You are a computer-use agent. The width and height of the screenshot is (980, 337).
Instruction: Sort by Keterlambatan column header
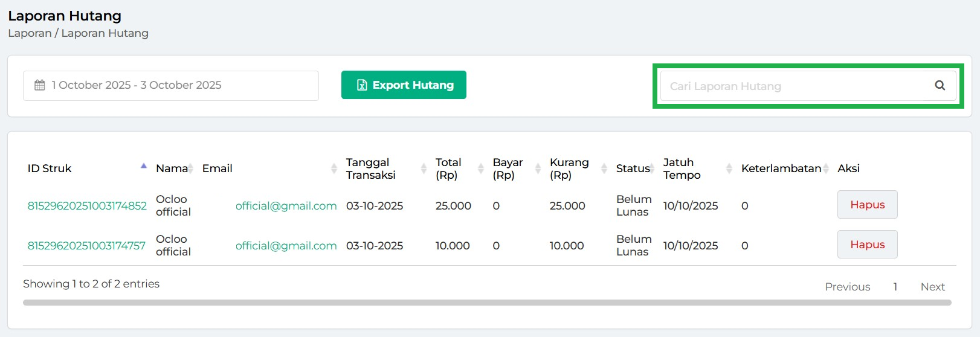click(781, 168)
